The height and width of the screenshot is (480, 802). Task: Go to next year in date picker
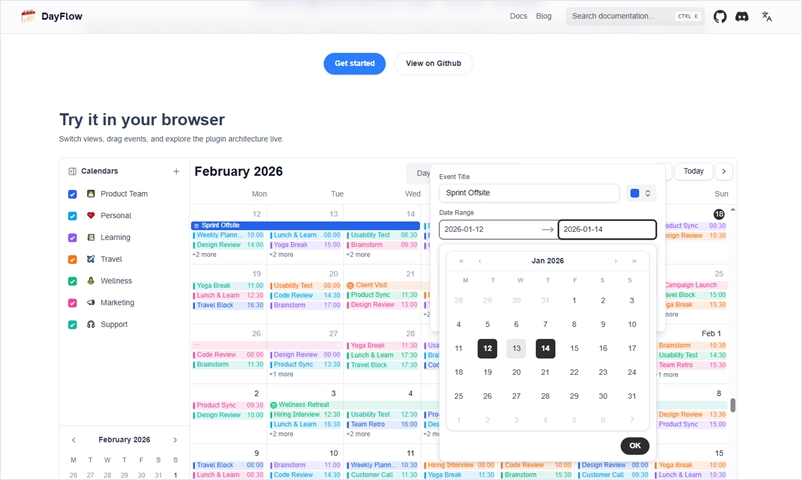point(635,261)
